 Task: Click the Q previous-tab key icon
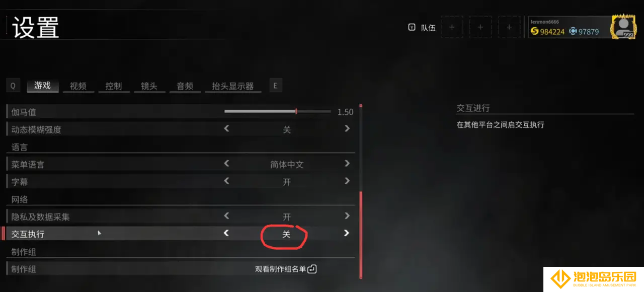[x=13, y=86]
